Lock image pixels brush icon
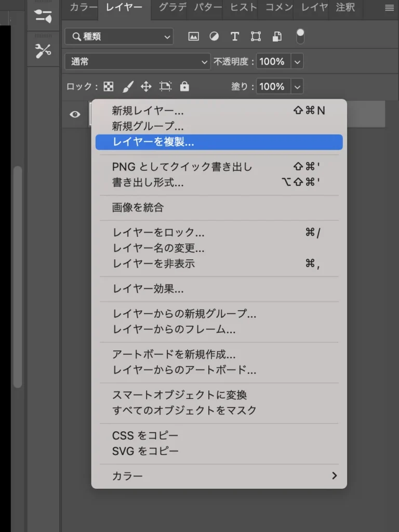Screen dimensions: 399x532 click(x=128, y=87)
